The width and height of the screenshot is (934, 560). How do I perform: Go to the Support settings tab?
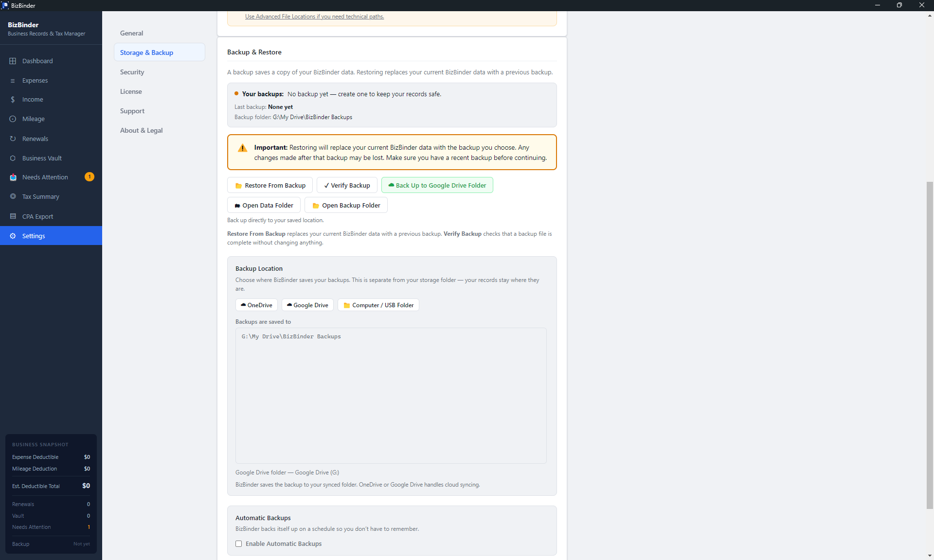(160, 111)
